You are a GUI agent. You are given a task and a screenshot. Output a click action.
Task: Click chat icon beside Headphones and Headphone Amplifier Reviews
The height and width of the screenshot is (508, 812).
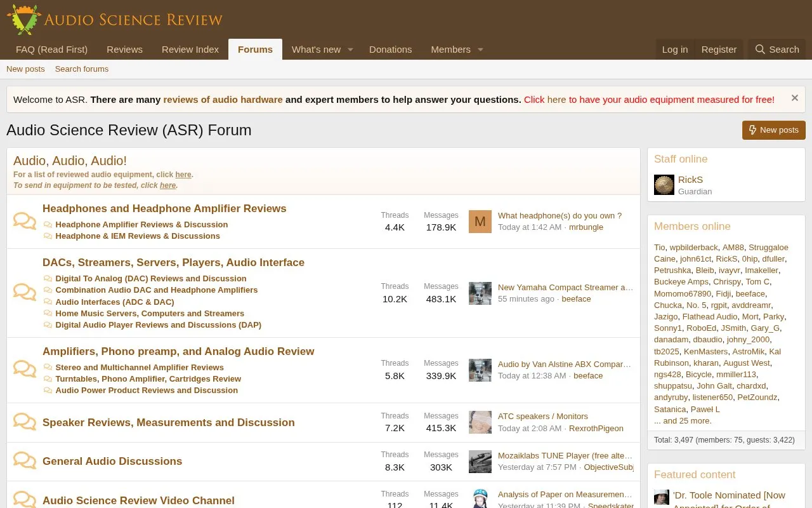(x=25, y=221)
